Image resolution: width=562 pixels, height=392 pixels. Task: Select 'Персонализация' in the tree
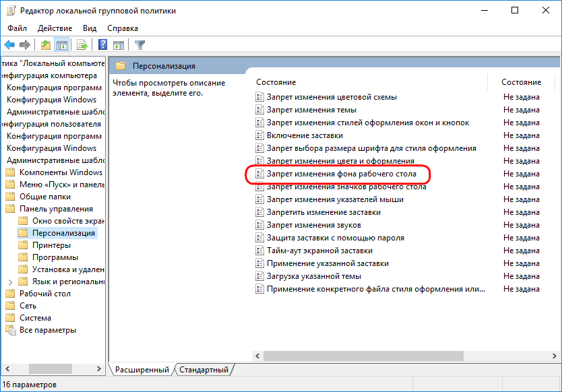click(x=63, y=233)
